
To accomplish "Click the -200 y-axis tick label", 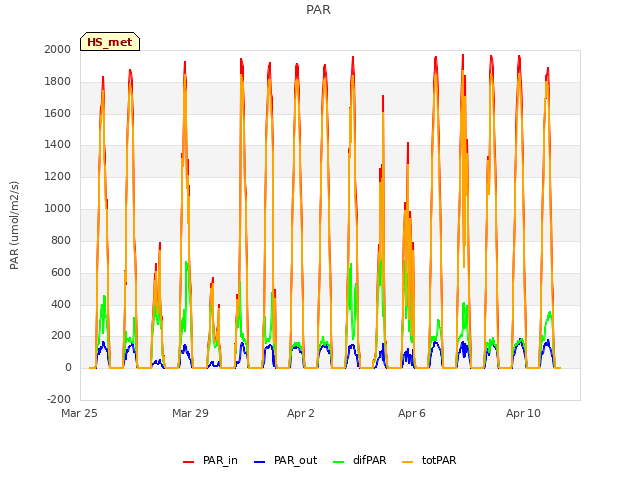I will pyautogui.click(x=59, y=399).
